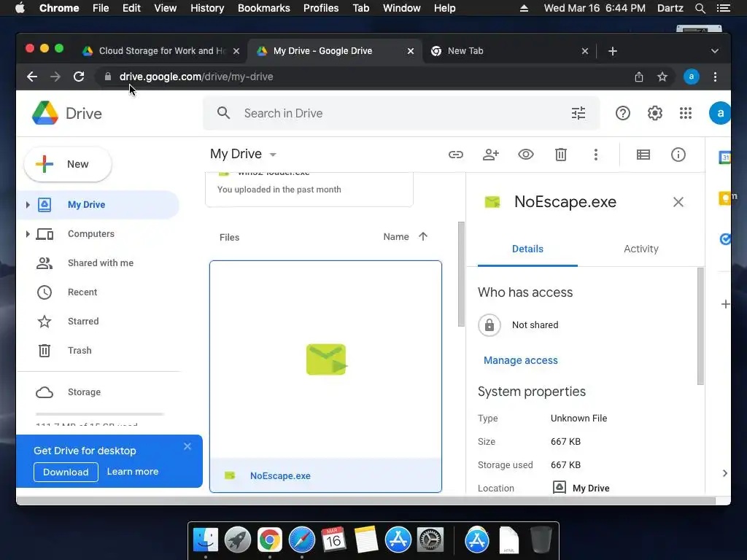Open the History menu
The height and width of the screenshot is (560, 747).
206,8
